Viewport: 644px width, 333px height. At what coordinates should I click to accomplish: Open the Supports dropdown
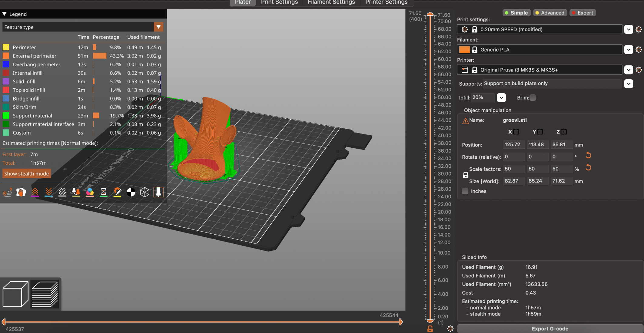tap(629, 84)
